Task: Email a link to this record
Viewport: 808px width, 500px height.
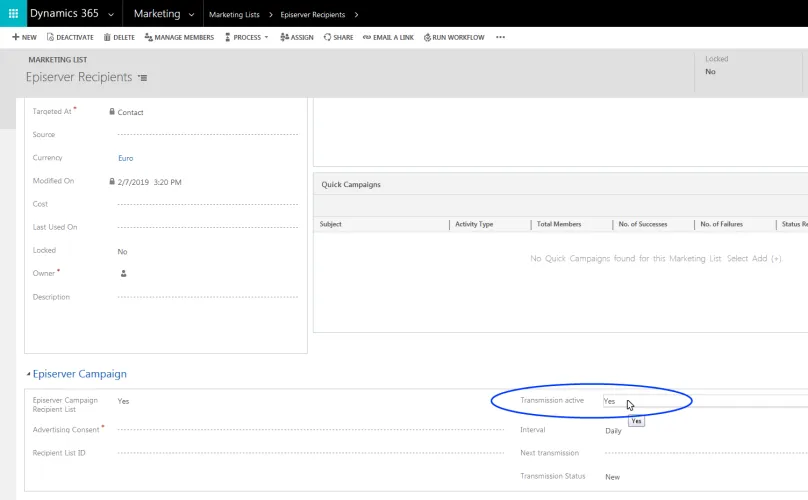Action: pyautogui.click(x=388, y=37)
